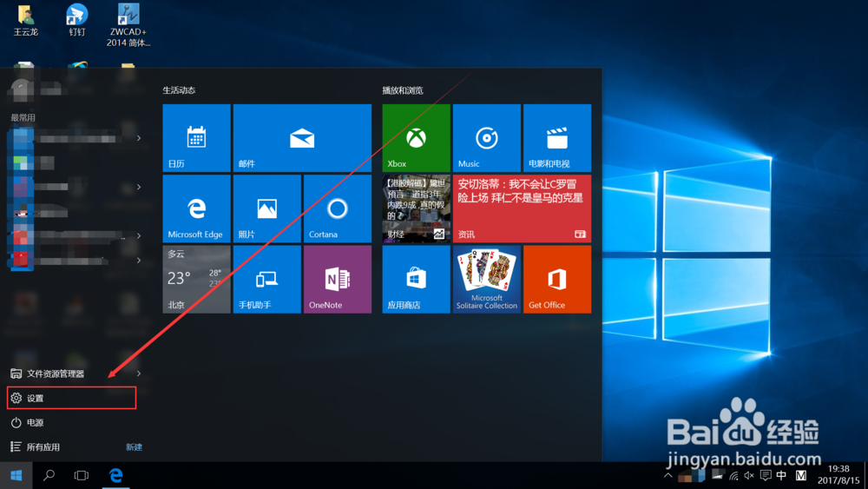Select the 王云龙 desktop folder icon
This screenshot has width=868, height=489.
(25, 21)
